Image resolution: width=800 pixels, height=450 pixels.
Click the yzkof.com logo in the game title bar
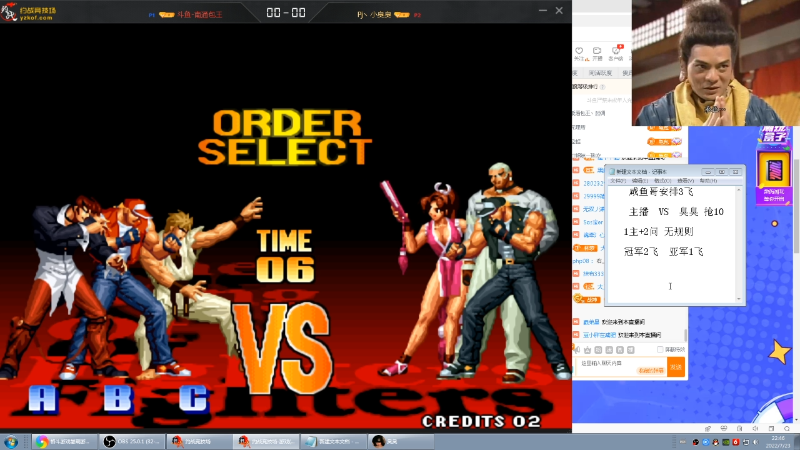pyautogui.click(x=29, y=12)
